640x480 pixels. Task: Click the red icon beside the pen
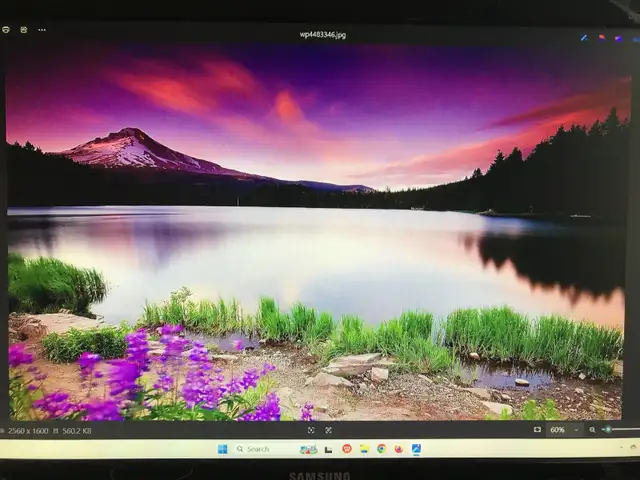[602, 38]
